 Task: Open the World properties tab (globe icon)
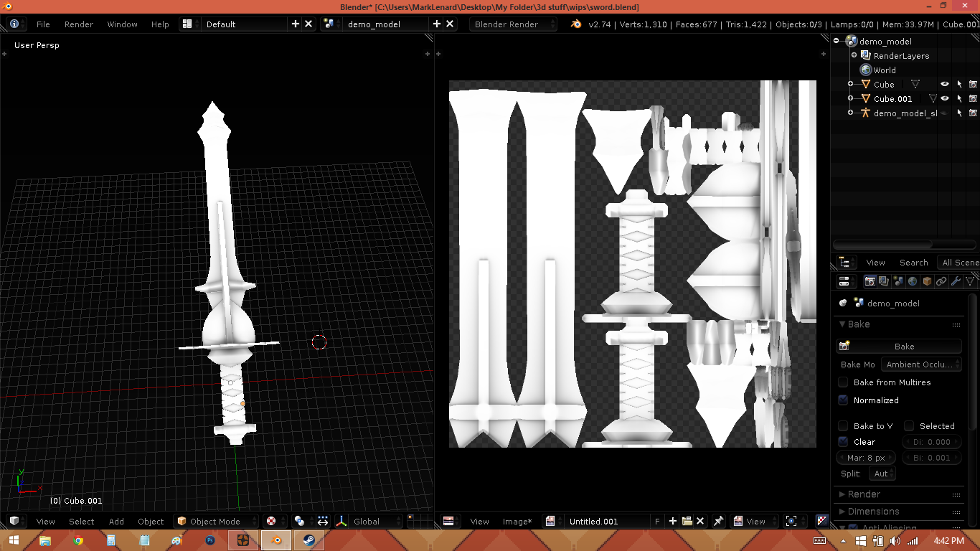[913, 281]
